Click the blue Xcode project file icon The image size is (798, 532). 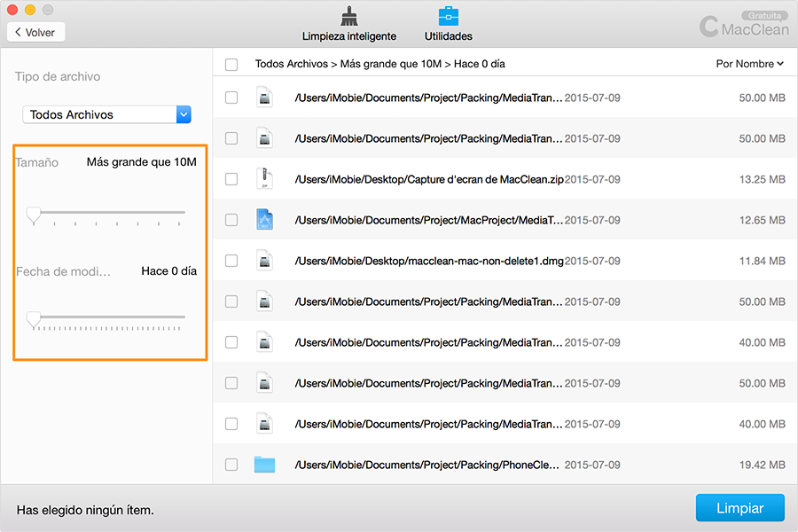pyautogui.click(x=264, y=220)
